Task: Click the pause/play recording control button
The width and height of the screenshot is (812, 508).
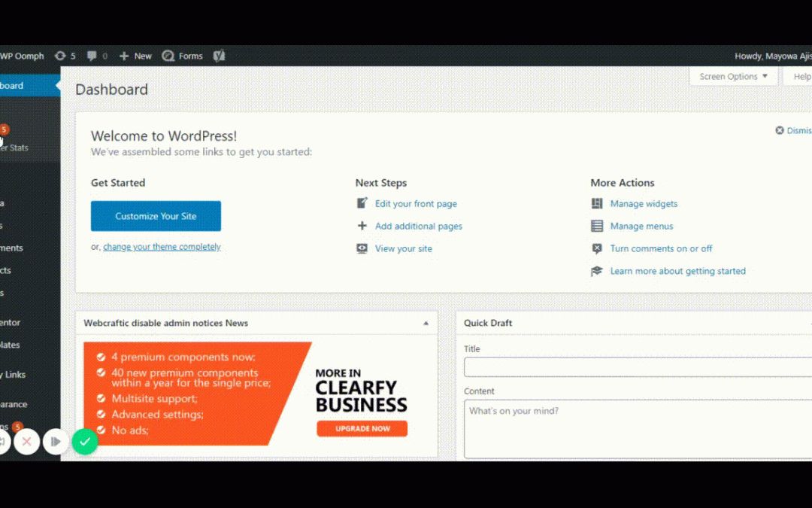Action: (56, 442)
